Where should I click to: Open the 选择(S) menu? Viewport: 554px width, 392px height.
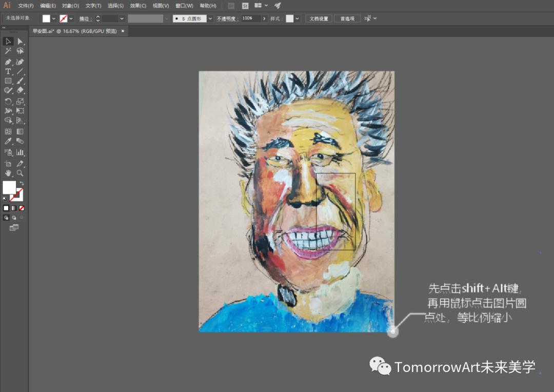click(x=115, y=6)
